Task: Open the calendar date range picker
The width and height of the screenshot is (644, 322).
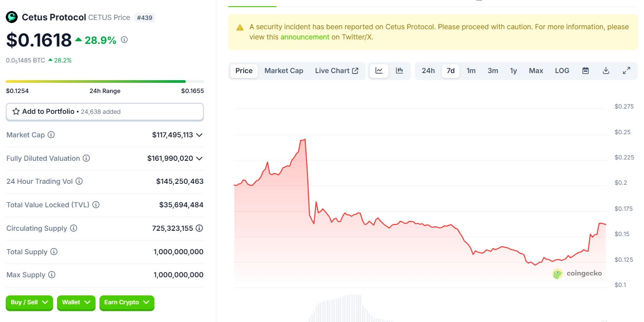Action: [586, 70]
